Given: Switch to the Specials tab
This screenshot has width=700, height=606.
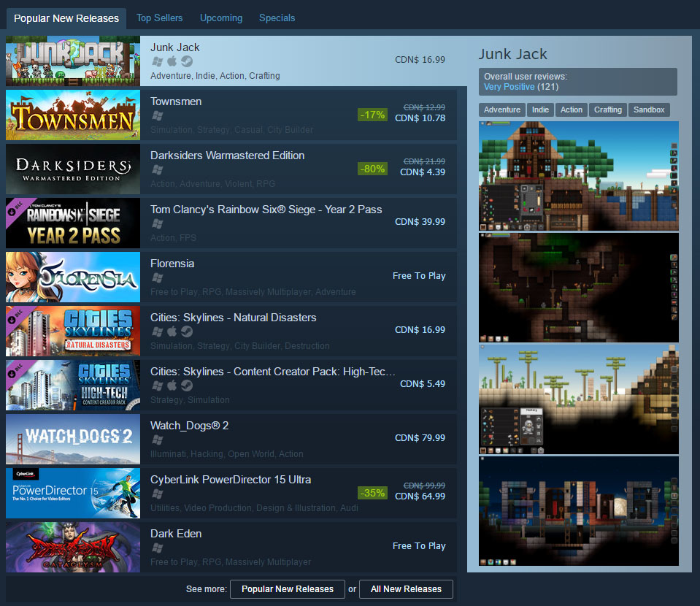Looking at the screenshot, I should tap(277, 18).
